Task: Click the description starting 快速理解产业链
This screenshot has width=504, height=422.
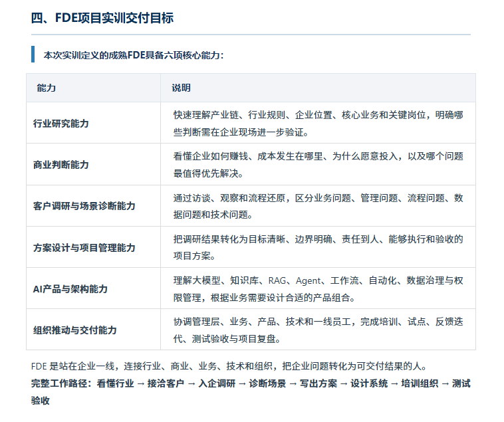Action: click(x=318, y=124)
